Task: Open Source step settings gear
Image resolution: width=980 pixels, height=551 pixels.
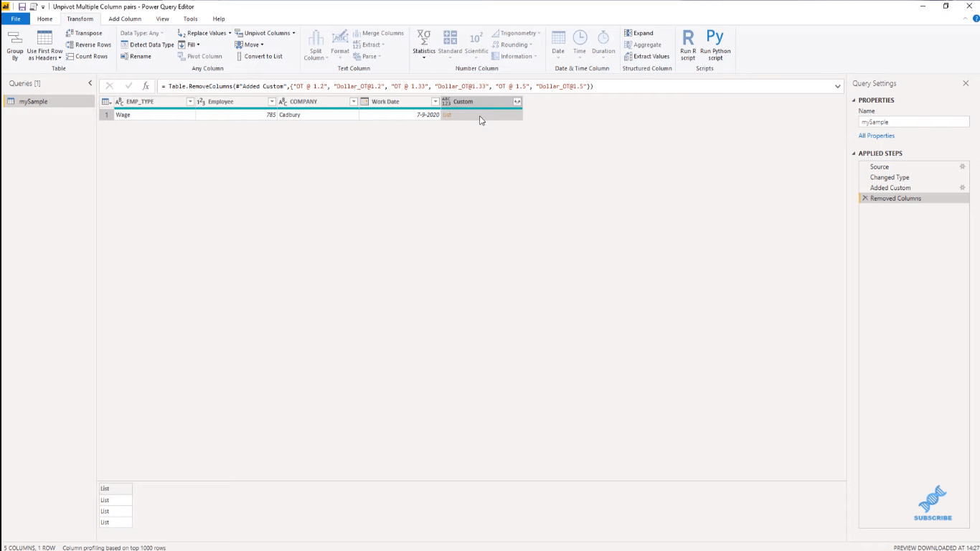Action: pyautogui.click(x=962, y=166)
